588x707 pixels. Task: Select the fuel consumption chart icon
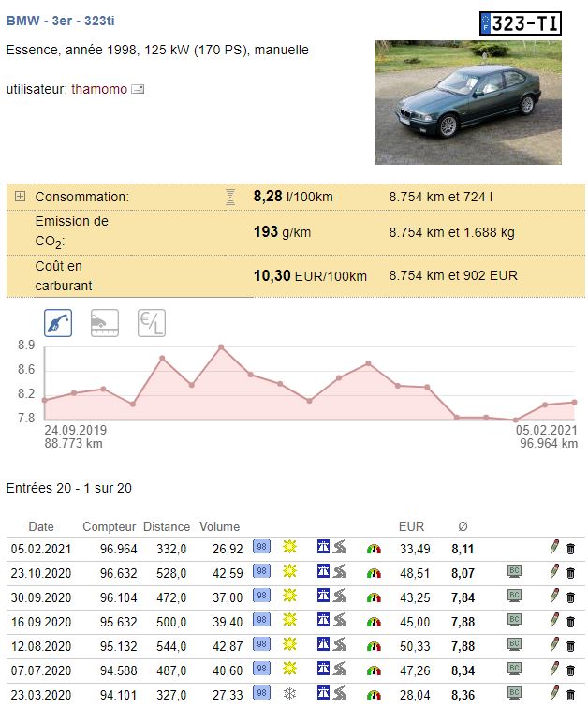click(58, 323)
